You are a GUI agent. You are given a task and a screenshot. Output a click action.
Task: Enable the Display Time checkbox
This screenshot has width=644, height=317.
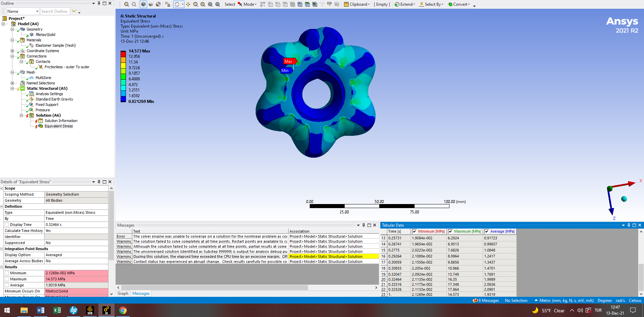tap(7, 225)
